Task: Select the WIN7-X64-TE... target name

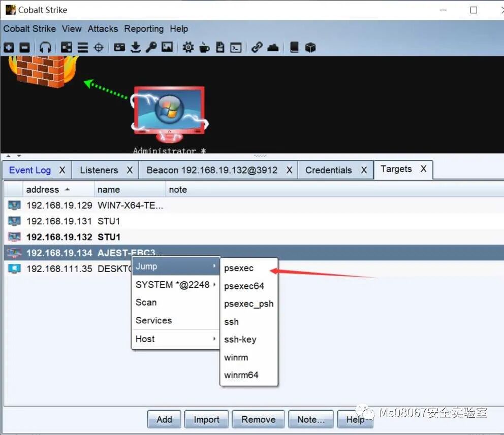Action: (x=130, y=206)
